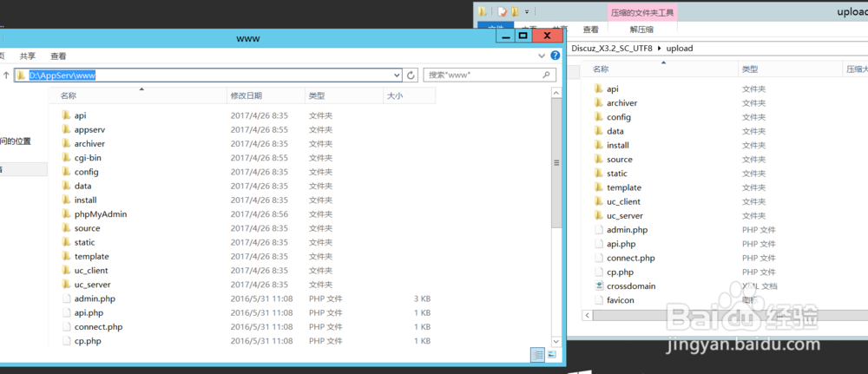
Task: Open help via the blue question mark
Action: coord(556,56)
